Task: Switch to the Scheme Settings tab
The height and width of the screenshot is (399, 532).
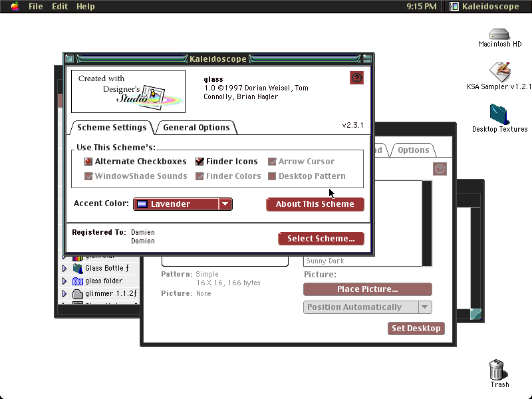Action: (x=112, y=128)
